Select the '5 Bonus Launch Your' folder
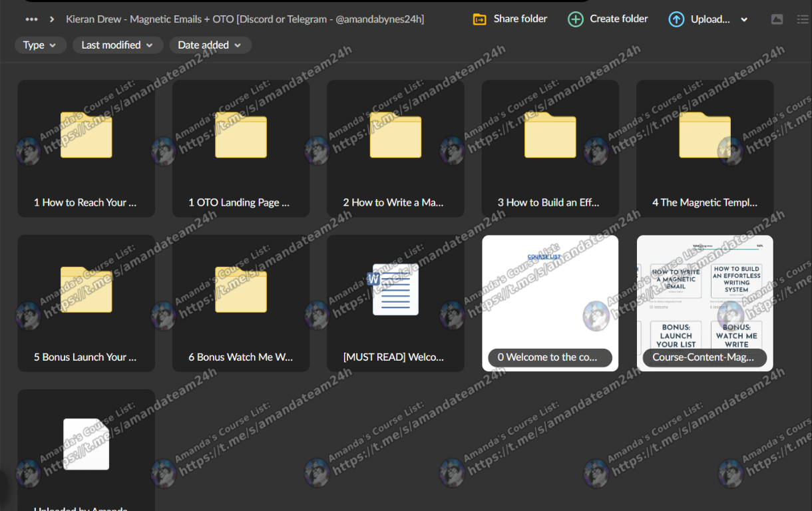This screenshot has width=812, height=511. click(86, 303)
